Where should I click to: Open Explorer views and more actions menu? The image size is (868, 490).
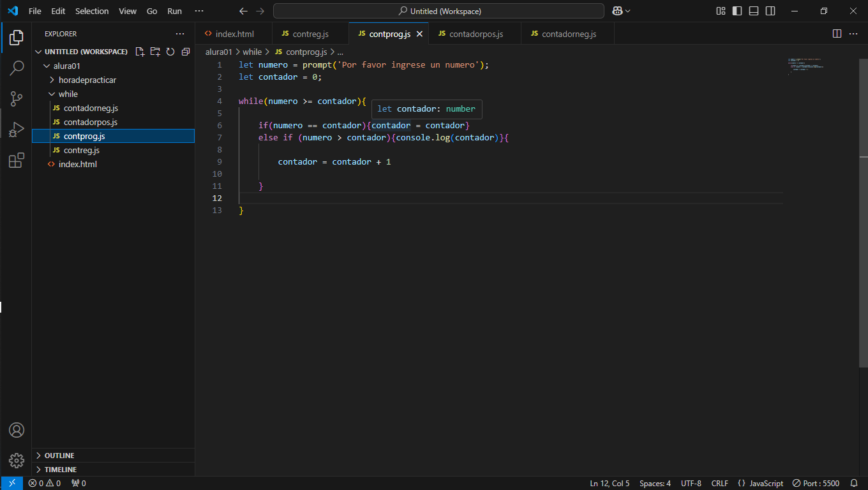(x=180, y=34)
